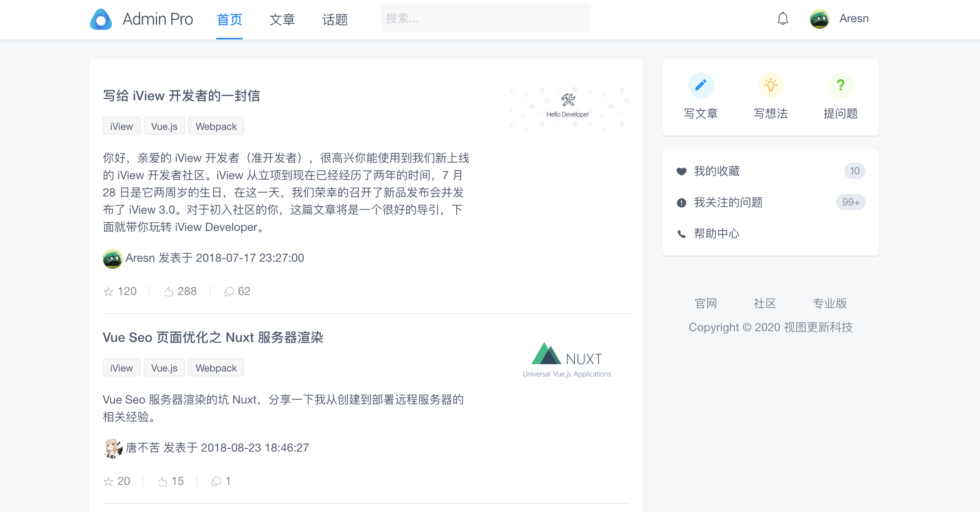Click the Aresn author avatar in article

point(112,258)
